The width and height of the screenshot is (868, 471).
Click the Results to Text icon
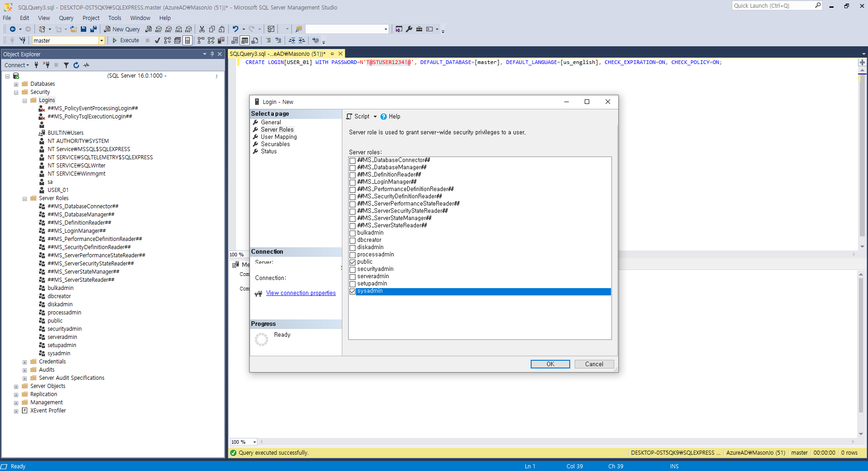[235, 40]
